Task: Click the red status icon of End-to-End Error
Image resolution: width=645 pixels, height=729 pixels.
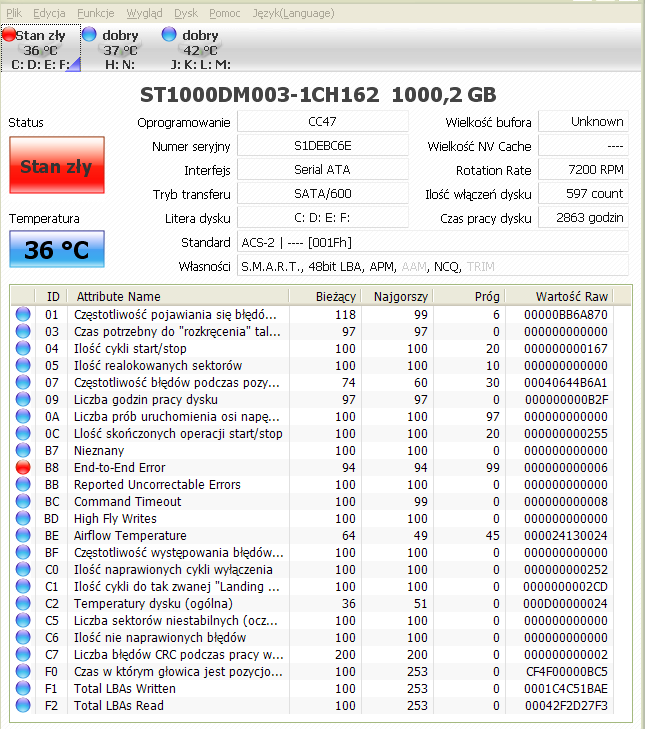Action: tap(23, 467)
